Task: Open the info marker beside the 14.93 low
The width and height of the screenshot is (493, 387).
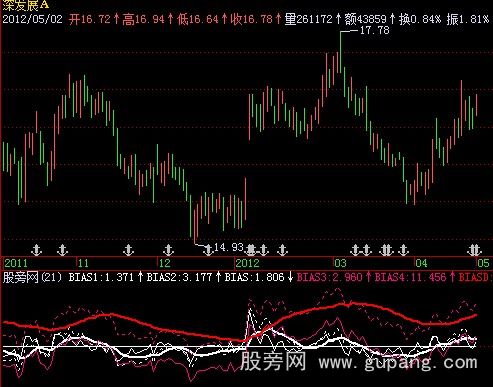Action: click(208, 250)
